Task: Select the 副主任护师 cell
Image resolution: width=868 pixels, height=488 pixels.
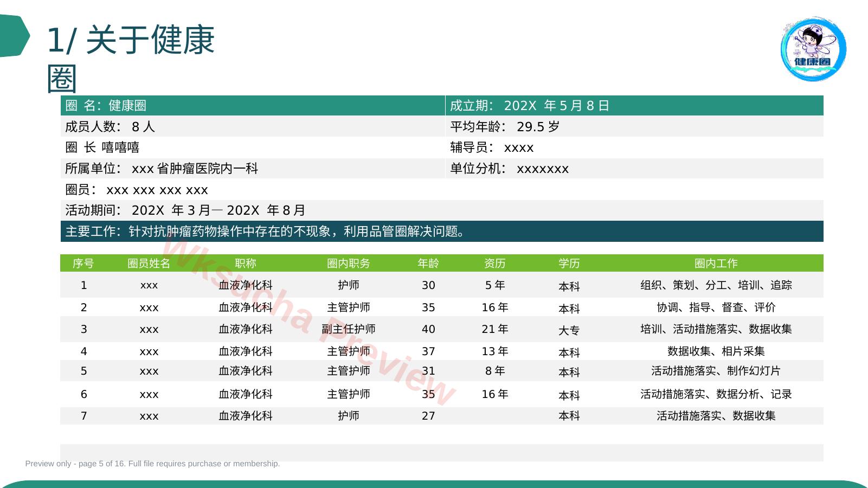Action: [x=349, y=329]
